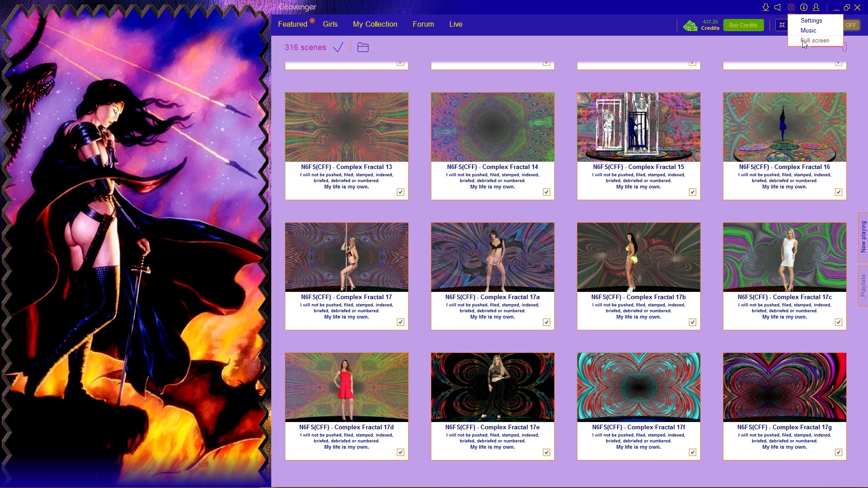The width and height of the screenshot is (868, 488).
Task: Click the Cleavenger logo in title bar
Action: (297, 7)
